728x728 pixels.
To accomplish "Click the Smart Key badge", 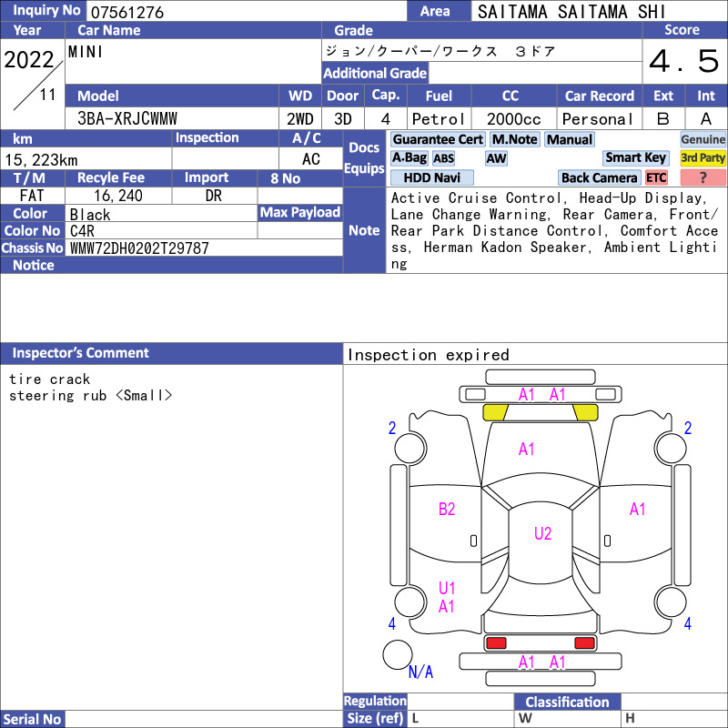I will pyautogui.click(x=635, y=158).
